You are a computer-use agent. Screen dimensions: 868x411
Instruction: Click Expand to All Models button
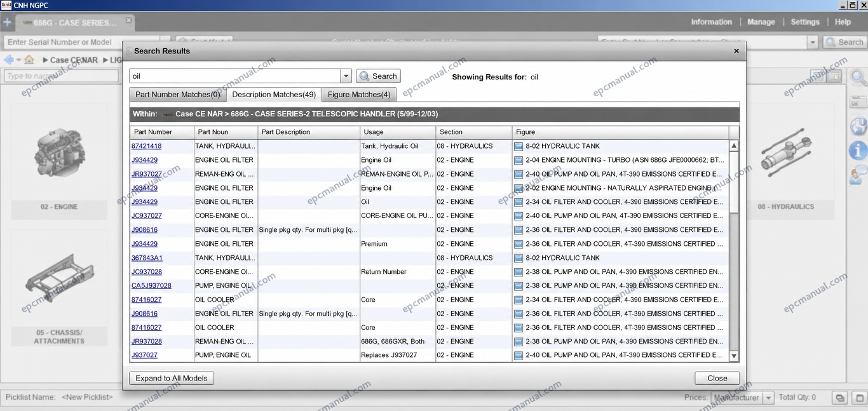172,378
